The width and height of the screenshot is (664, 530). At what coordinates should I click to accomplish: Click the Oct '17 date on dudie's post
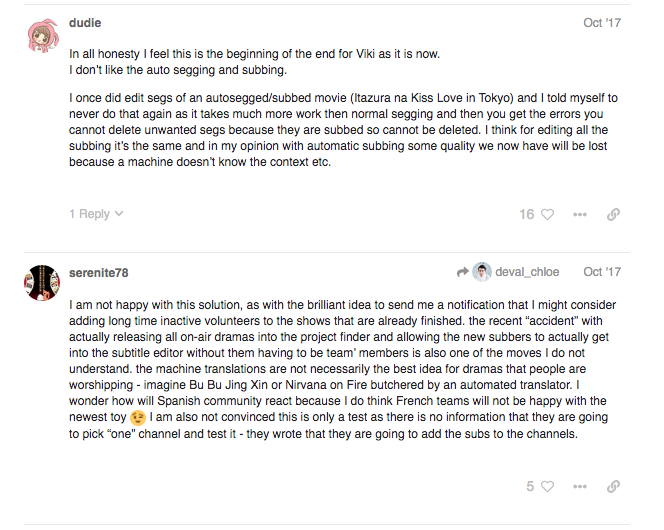(x=602, y=23)
